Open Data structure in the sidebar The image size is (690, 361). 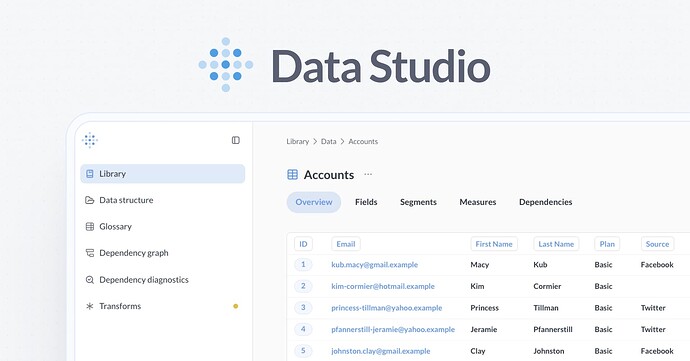(162, 200)
